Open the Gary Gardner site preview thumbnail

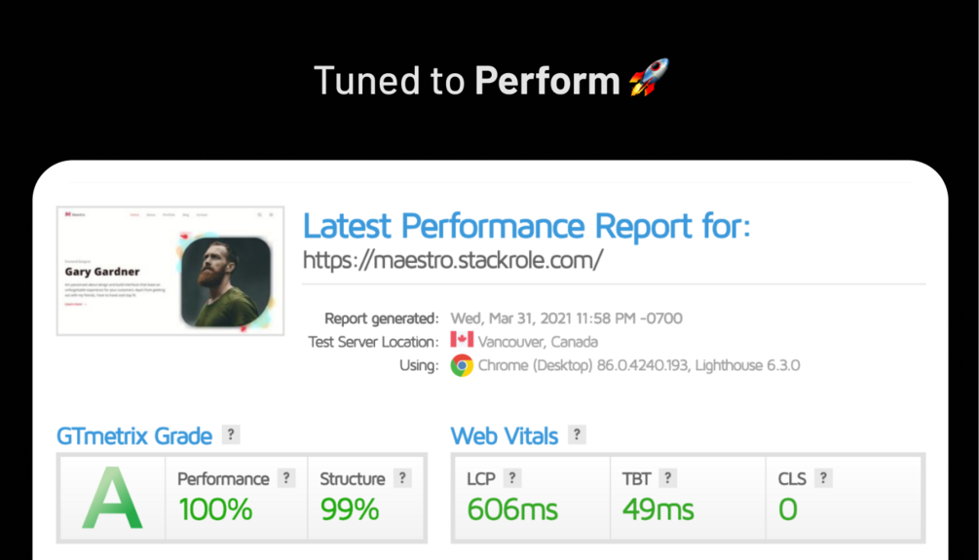170,271
